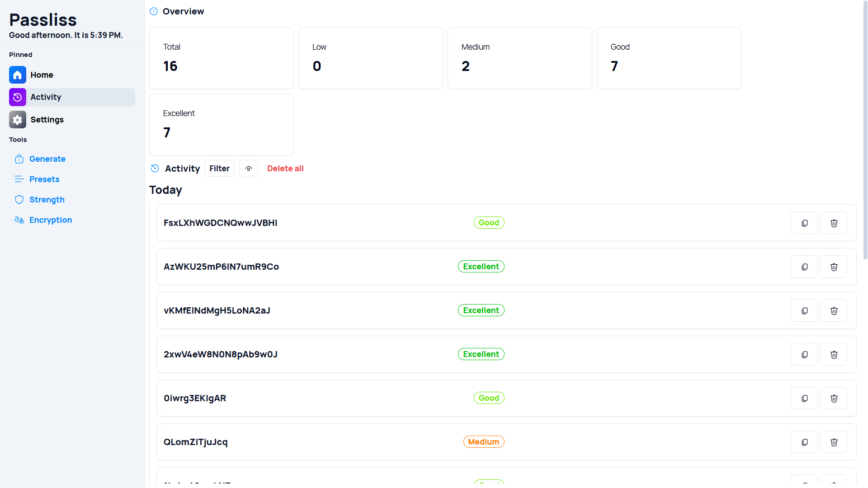Click the password text 0iwrg3EKlgAR
Screen dimensions: 868x488
point(195,398)
